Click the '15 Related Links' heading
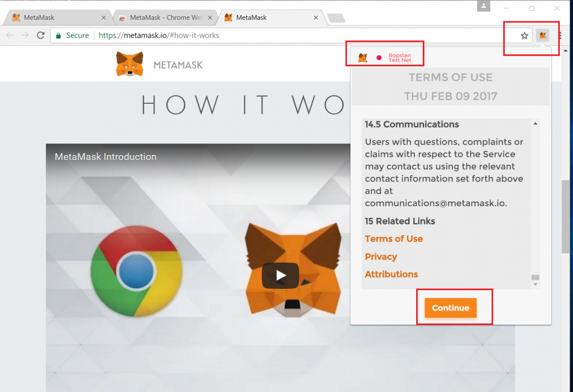This screenshot has width=573, height=392. coord(400,221)
